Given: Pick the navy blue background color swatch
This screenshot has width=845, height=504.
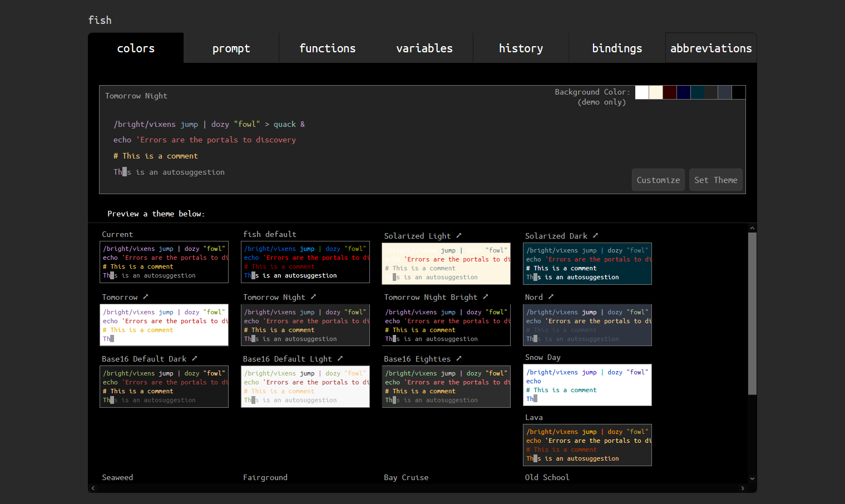Looking at the screenshot, I should click(x=684, y=92).
